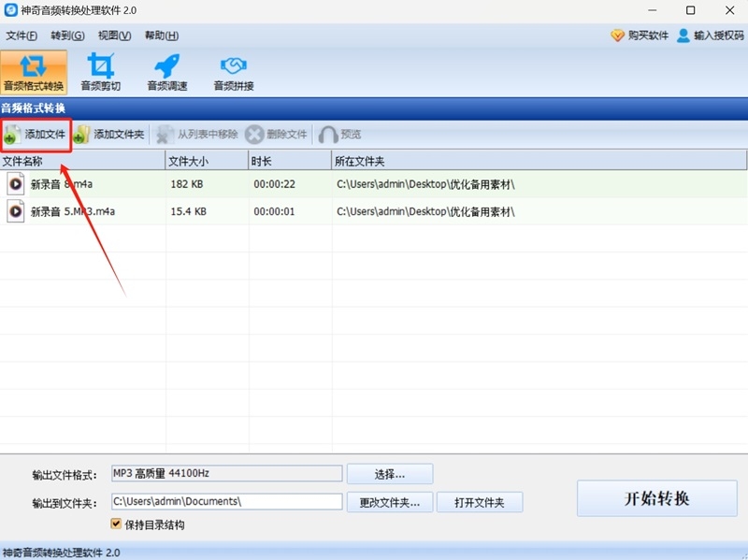The height and width of the screenshot is (560, 748).
Task: Open the 转到(G) menu
Action: [x=67, y=36]
